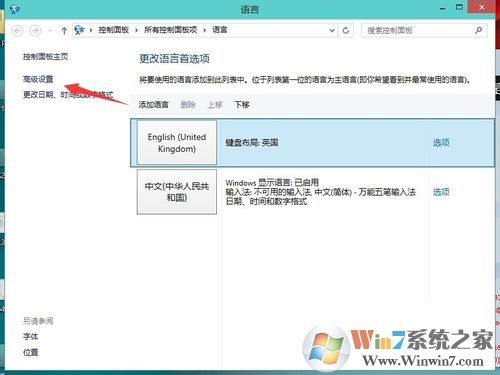Open 字体 link under 另请参阅
500x375 pixels.
[30, 337]
